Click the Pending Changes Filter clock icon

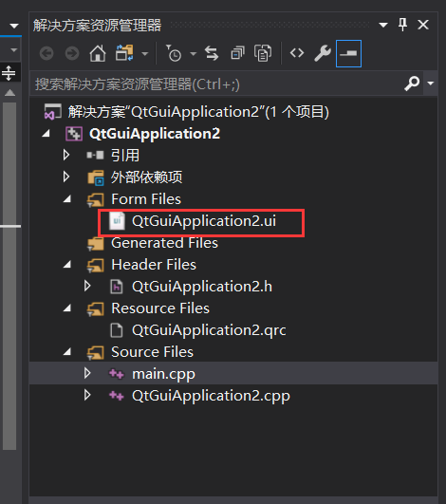[x=174, y=53]
